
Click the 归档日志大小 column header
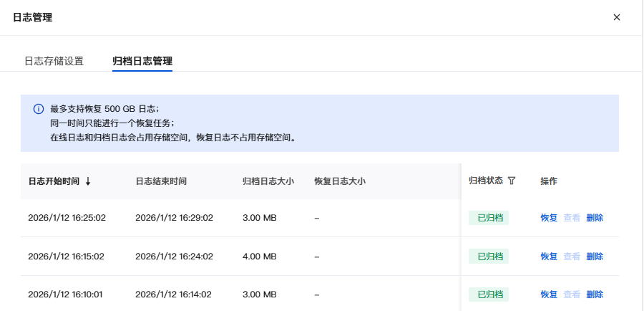[x=268, y=181]
